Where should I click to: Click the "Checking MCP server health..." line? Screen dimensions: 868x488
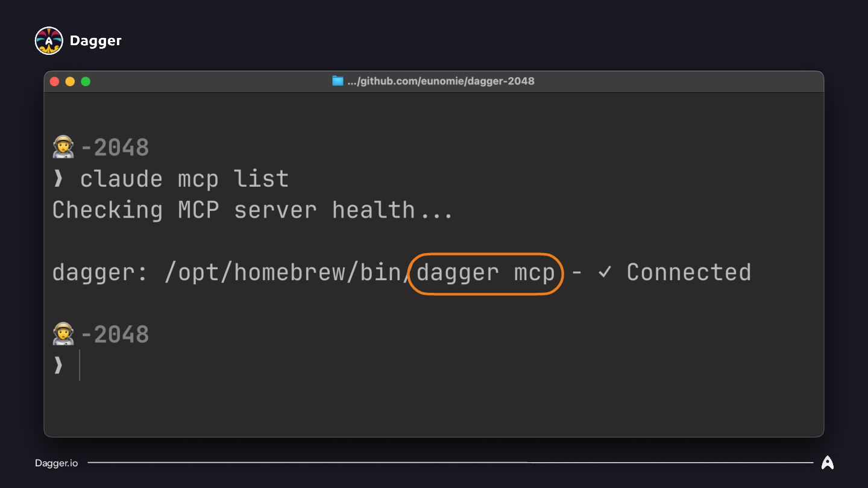pyautogui.click(x=252, y=210)
